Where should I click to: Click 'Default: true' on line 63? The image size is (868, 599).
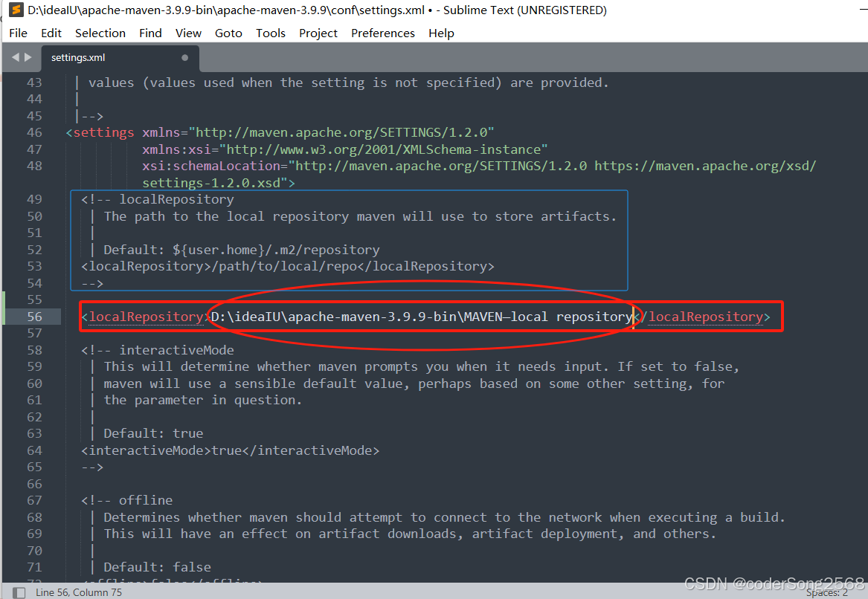point(153,433)
